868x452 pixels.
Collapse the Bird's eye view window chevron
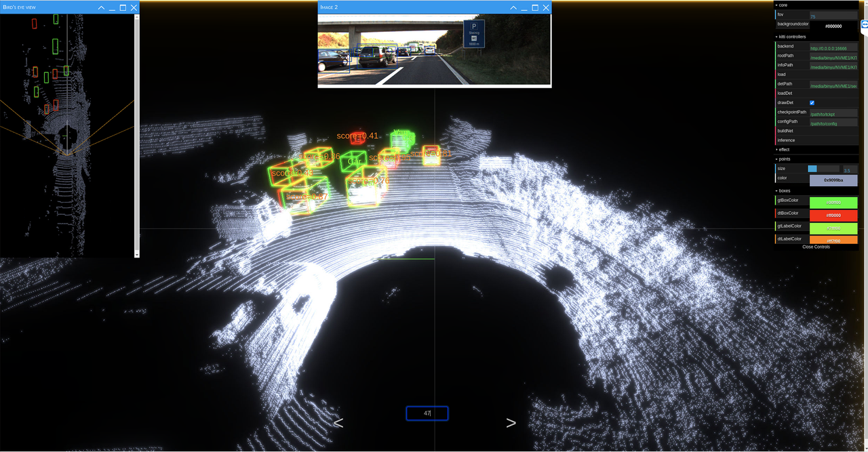(100, 7)
